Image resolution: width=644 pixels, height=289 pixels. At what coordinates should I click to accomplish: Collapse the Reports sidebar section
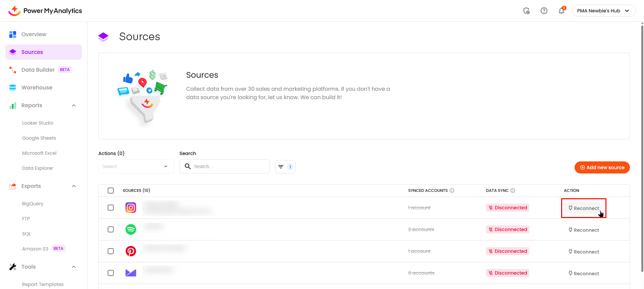74,105
